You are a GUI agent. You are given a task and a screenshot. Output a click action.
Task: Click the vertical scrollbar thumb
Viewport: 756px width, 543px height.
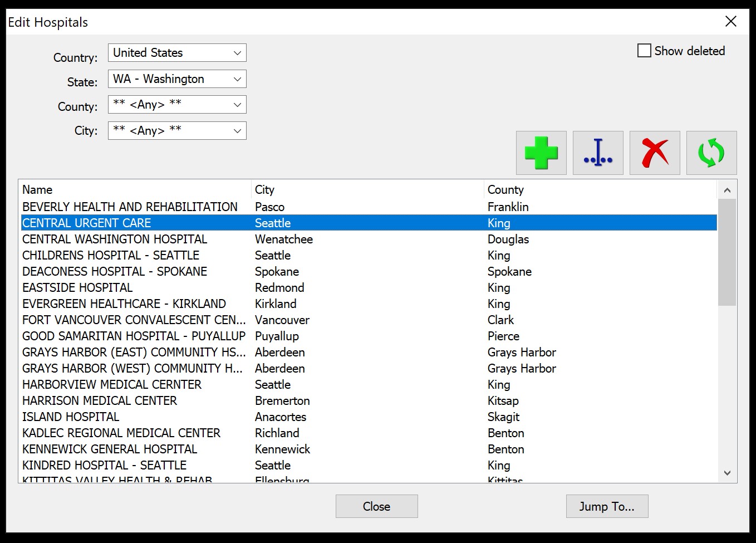[727, 252]
